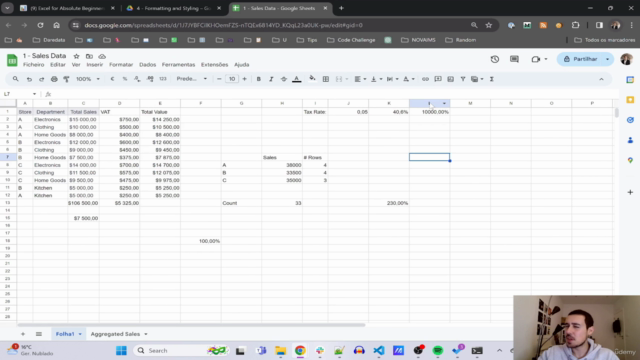Screen dimensions: 640x360
Task: Open Spotify from the taskbar
Action: pos(438,350)
